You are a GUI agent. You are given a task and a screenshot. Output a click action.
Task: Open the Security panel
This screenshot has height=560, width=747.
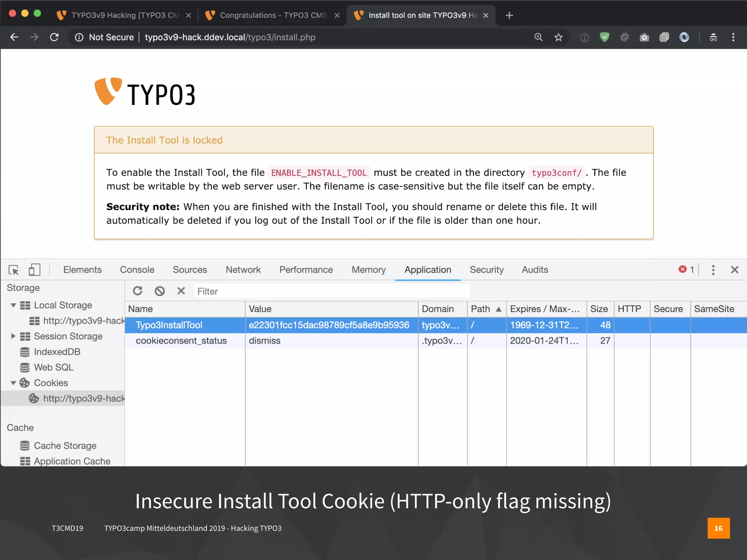(x=487, y=270)
